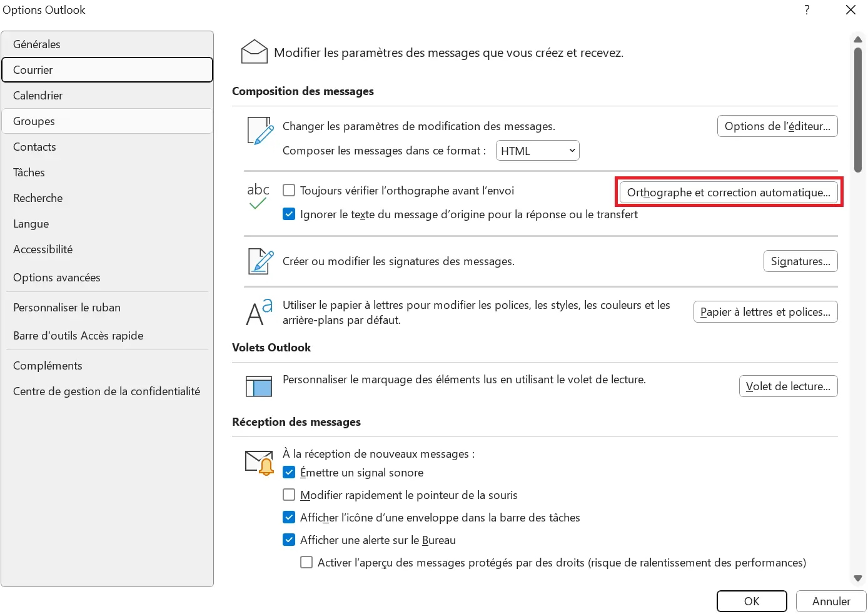868x614 pixels.
Task: Click the message editing pencil page icon
Action: (x=260, y=131)
